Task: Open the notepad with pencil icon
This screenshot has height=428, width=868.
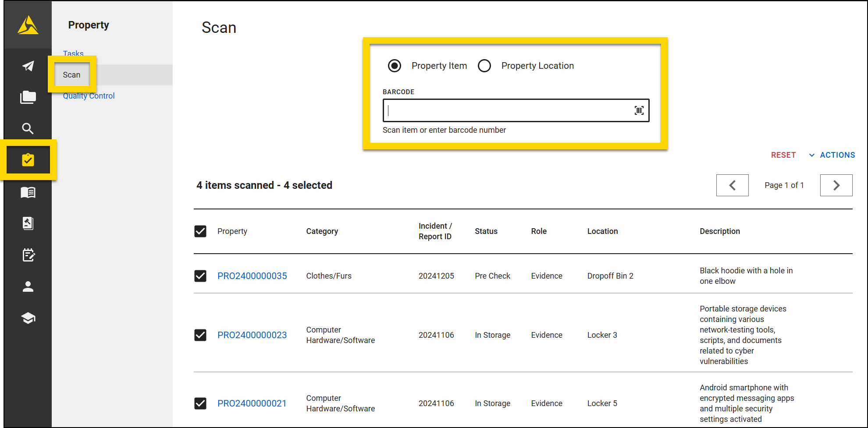Action: tap(28, 255)
